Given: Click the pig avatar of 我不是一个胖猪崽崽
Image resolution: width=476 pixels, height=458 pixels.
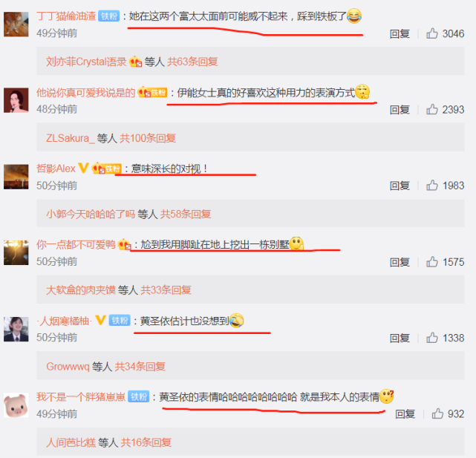Looking at the screenshot, I should point(16,405).
